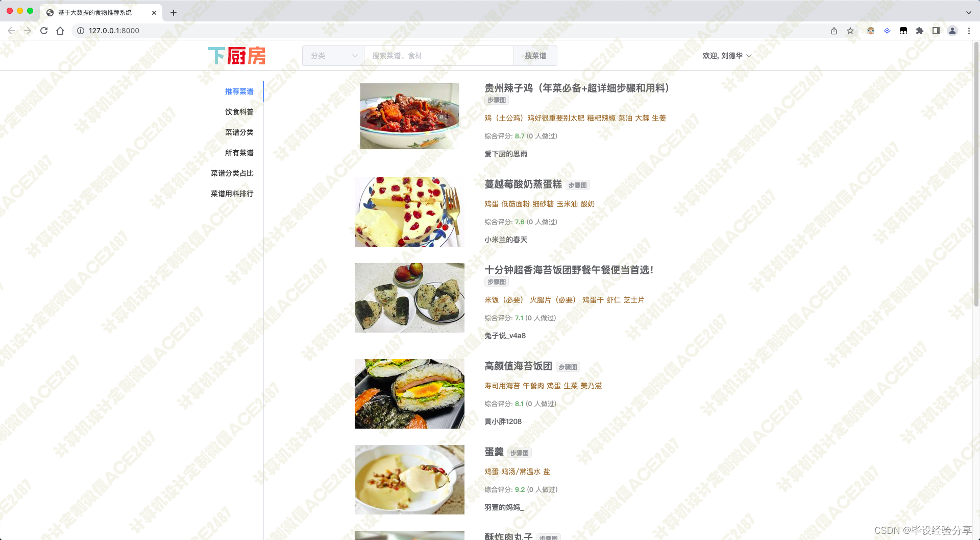The width and height of the screenshot is (980, 540).
Task: Click author 小米兰的春天
Action: coord(506,240)
